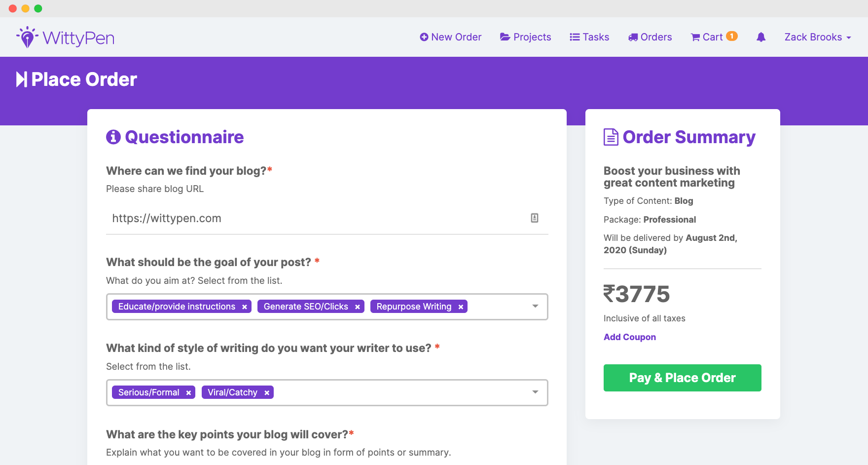868x465 pixels.
Task: Click the contact card icon in URL field
Action: 535,218
